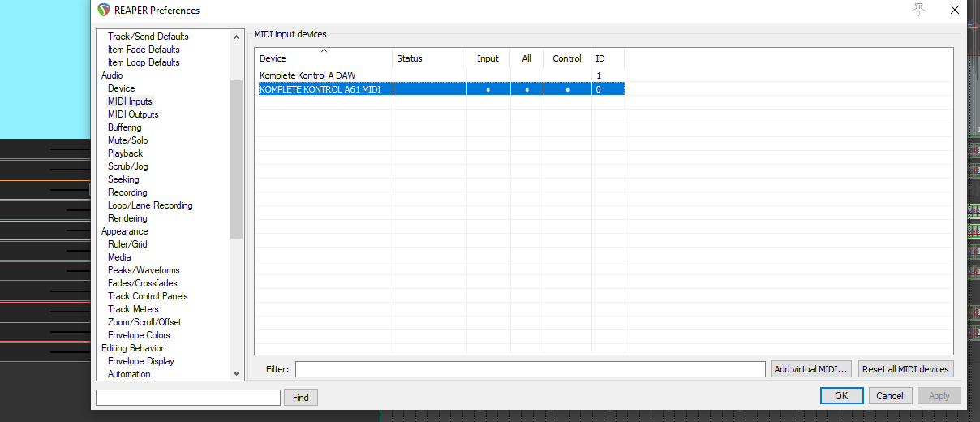The height and width of the screenshot is (422, 980).
Task: Confirm with the OK button
Action: 841,396
